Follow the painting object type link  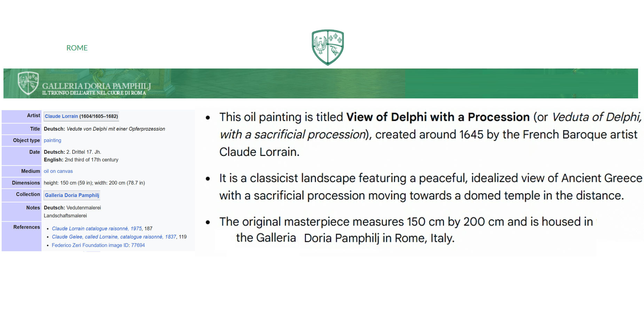53,140
